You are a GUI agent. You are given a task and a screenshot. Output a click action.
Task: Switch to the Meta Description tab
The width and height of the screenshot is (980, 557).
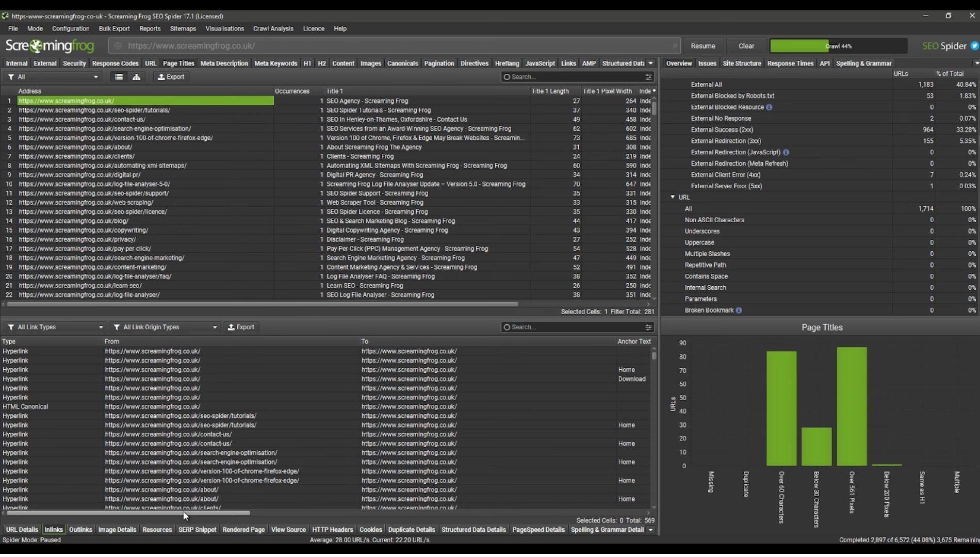[224, 63]
